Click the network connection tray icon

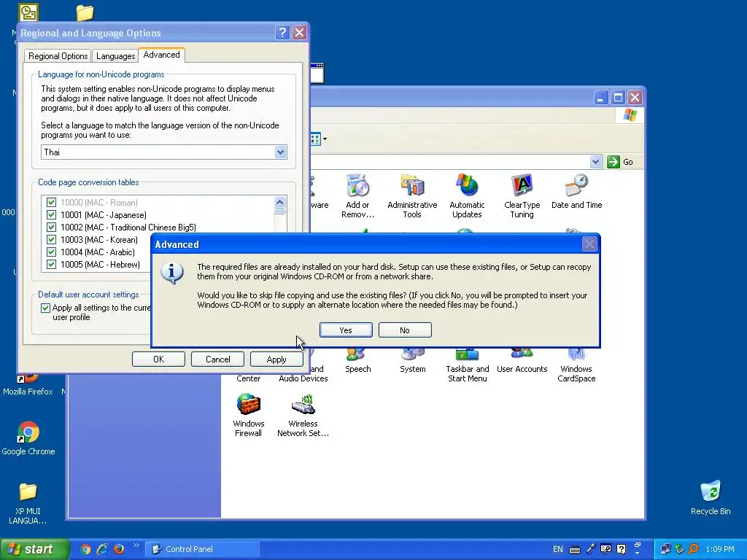click(665, 549)
